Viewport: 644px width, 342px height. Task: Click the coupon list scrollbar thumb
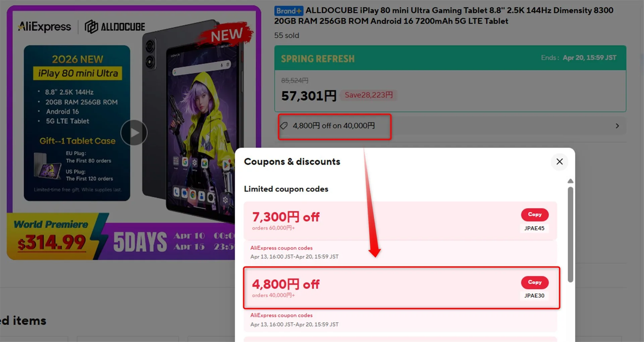(570, 234)
